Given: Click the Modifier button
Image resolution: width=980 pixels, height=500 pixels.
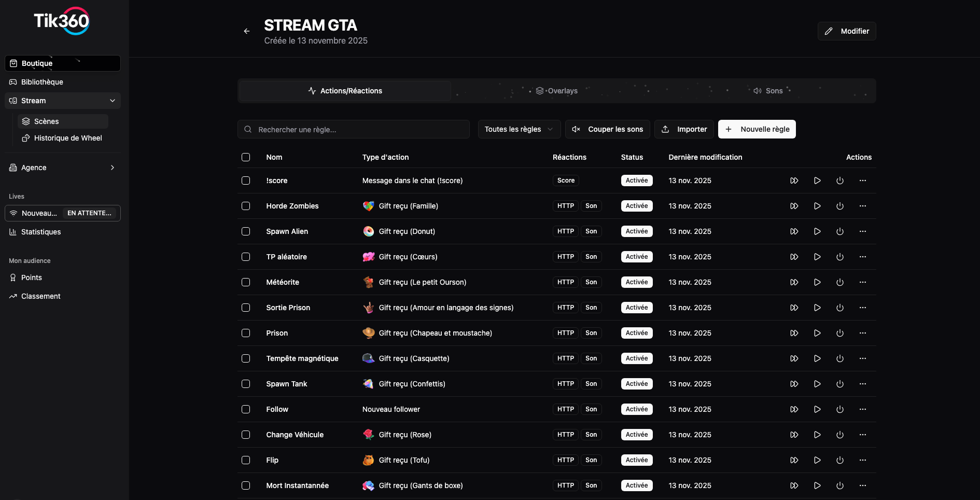Looking at the screenshot, I should 847,31.
